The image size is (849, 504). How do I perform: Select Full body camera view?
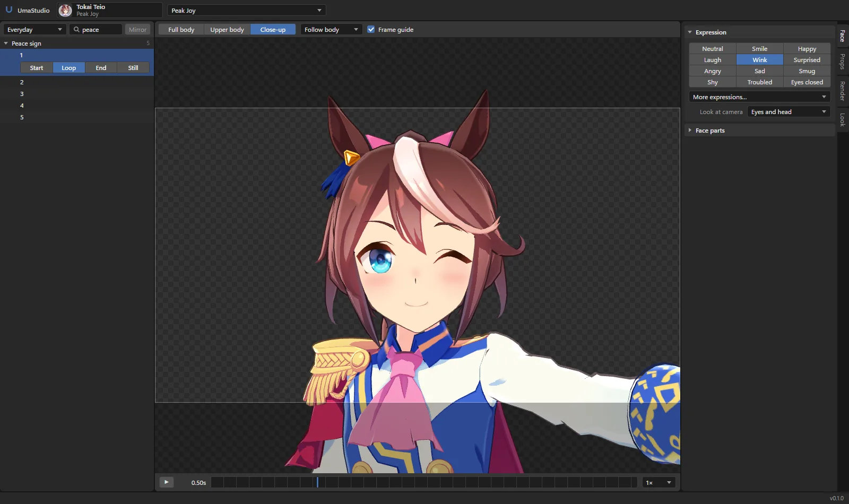(x=181, y=30)
